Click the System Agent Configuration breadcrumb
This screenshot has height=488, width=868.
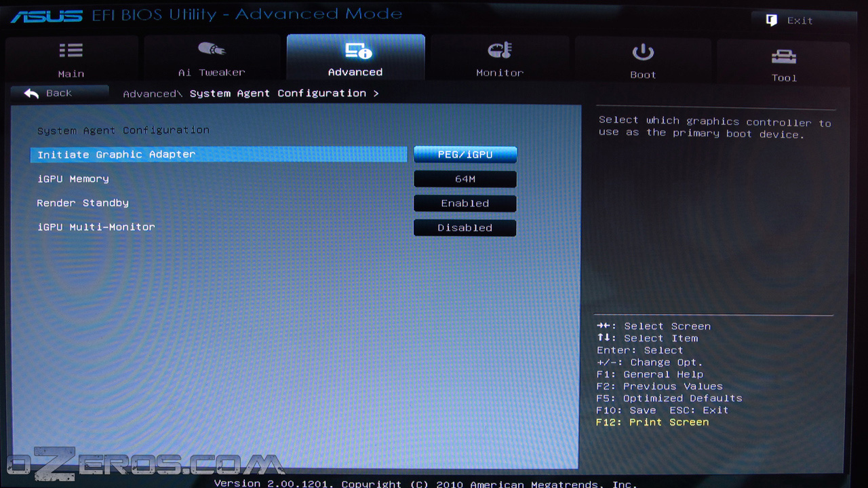[x=278, y=93]
